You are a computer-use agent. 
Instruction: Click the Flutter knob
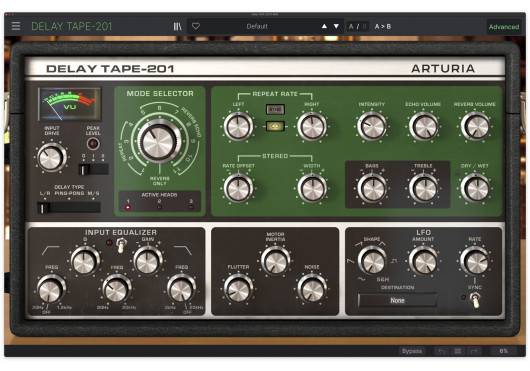point(238,289)
